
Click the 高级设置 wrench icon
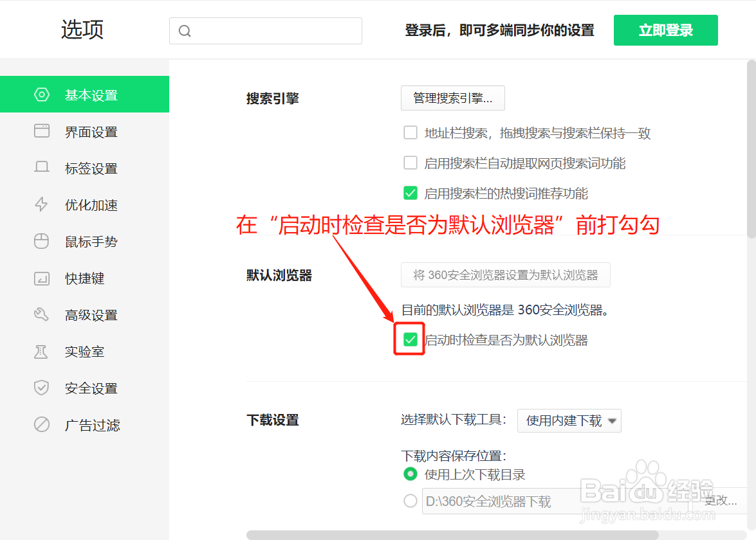pyautogui.click(x=41, y=314)
